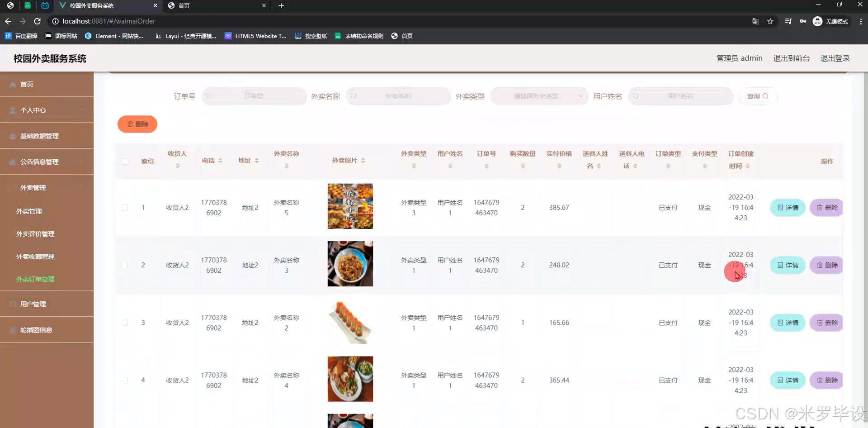Click the sushi photo thumbnail in row 3
868x428 pixels.
(350, 321)
